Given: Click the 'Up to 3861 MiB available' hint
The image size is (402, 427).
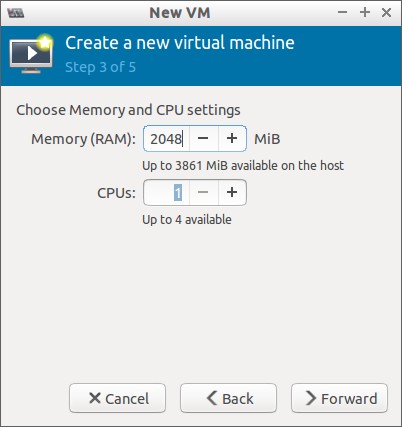Looking at the screenshot, I should point(243,166).
